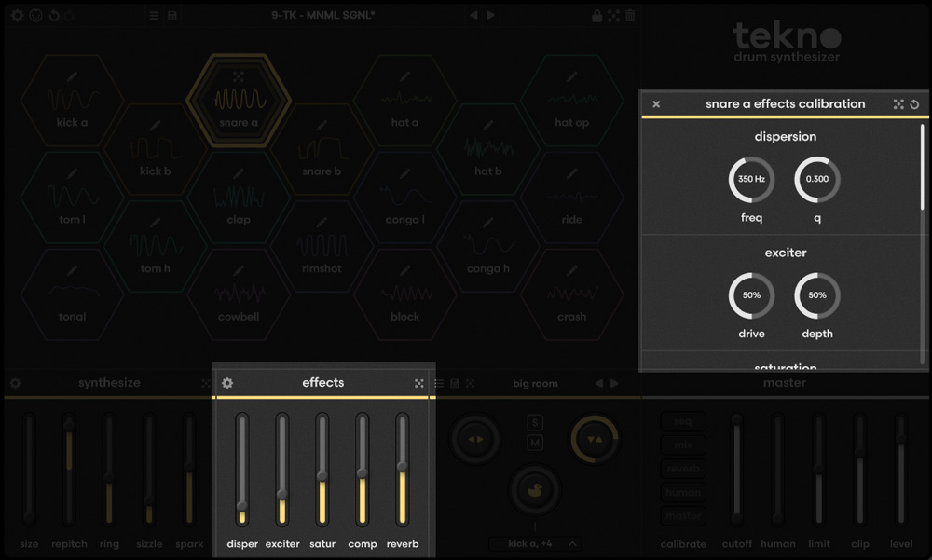Click the trash icon in top bar
Screen dimensions: 932x560
630,16
